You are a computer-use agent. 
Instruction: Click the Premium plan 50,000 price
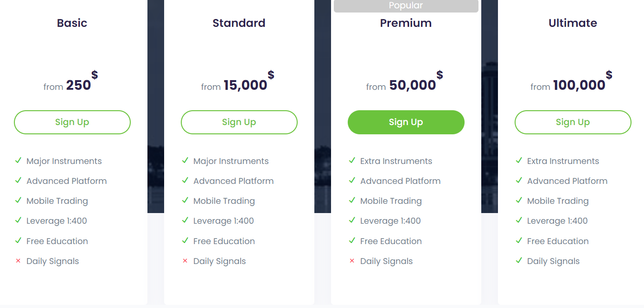(413, 85)
